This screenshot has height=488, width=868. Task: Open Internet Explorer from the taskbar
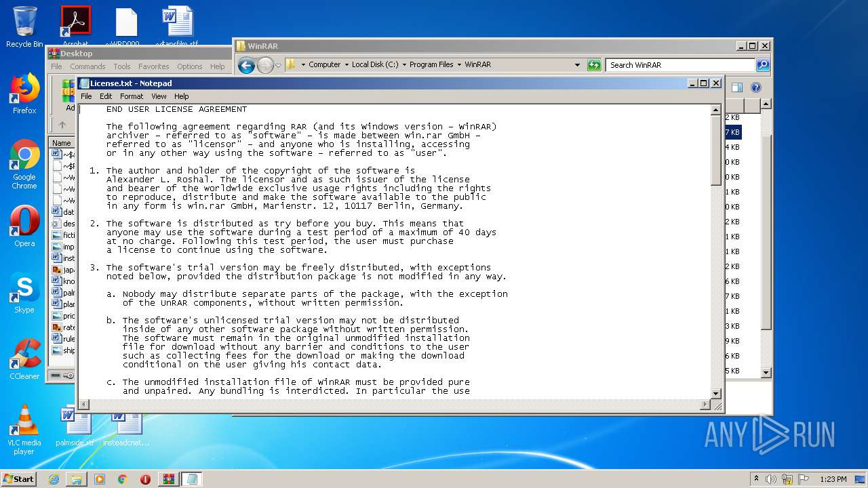(54, 479)
